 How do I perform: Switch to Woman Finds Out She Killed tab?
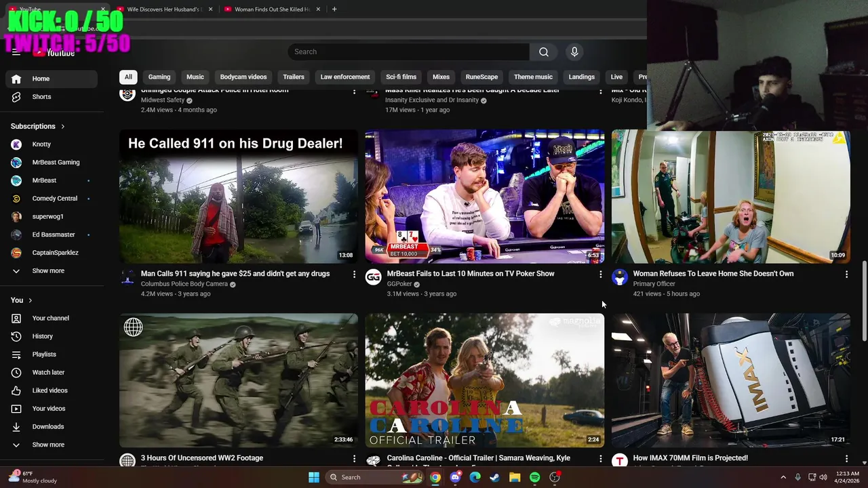tap(272, 9)
